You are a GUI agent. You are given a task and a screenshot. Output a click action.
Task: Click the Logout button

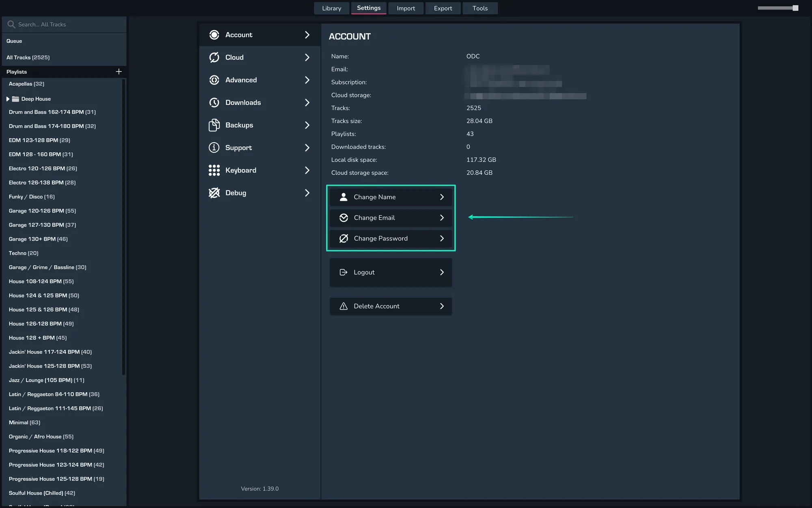click(391, 272)
